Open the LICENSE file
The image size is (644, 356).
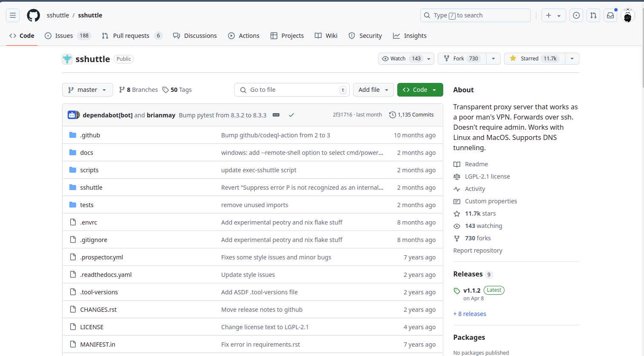pos(92,327)
